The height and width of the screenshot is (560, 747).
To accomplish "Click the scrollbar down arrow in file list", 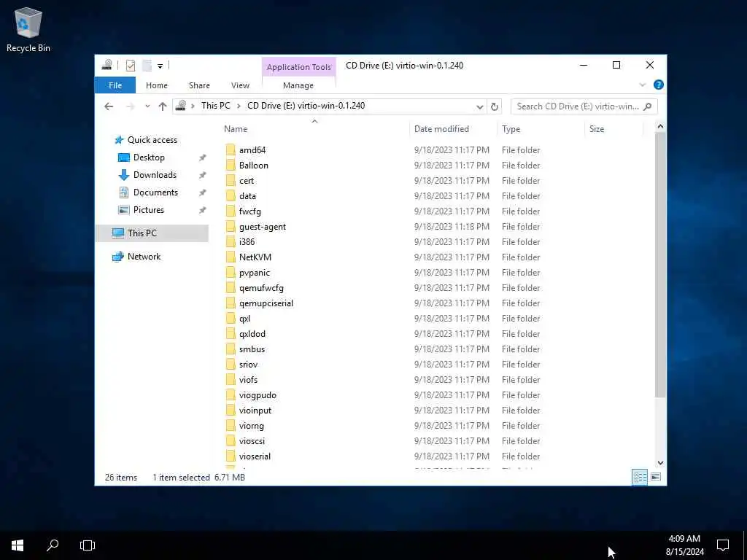I will (660, 462).
